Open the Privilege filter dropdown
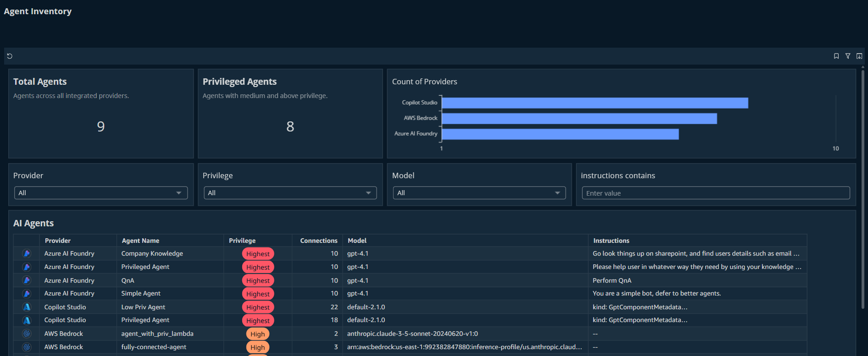Image resolution: width=868 pixels, height=356 pixels. [290, 193]
